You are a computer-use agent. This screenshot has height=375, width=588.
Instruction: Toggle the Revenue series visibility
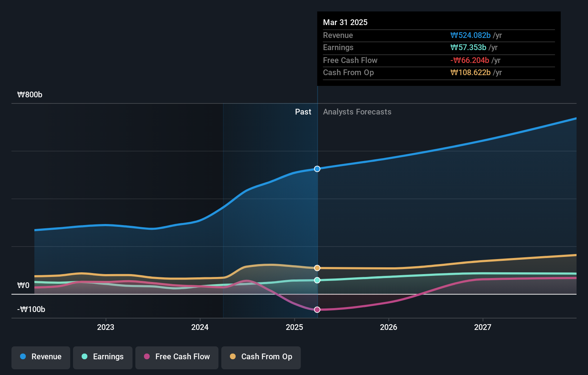click(x=40, y=357)
